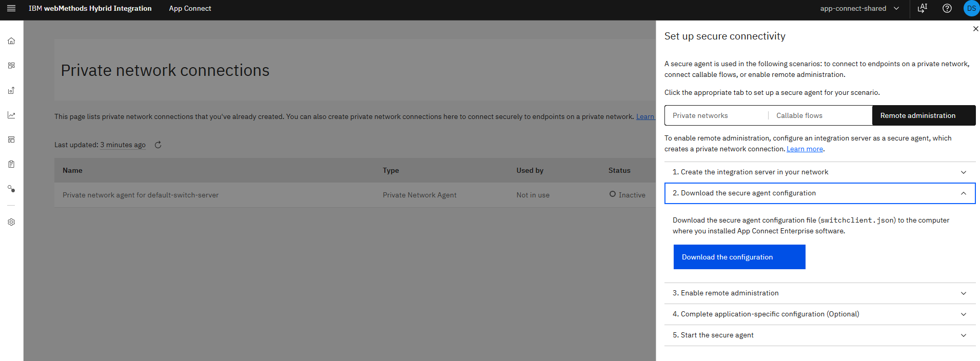
Task: Click the Name column header
Action: [x=72, y=170]
